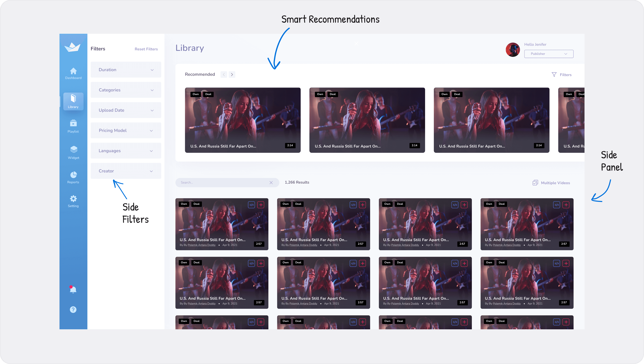The width and height of the screenshot is (644, 364).
Task: Add first video with plus button
Action: 261,205
